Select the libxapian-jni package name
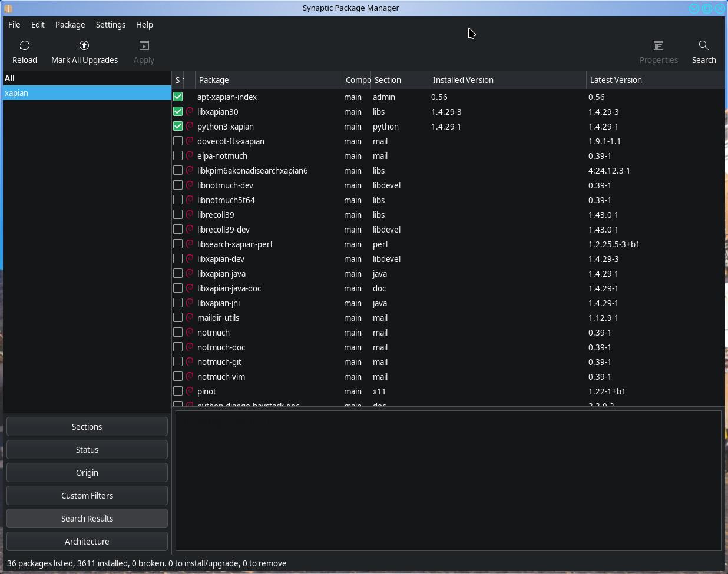This screenshot has width=728, height=574. click(x=219, y=303)
